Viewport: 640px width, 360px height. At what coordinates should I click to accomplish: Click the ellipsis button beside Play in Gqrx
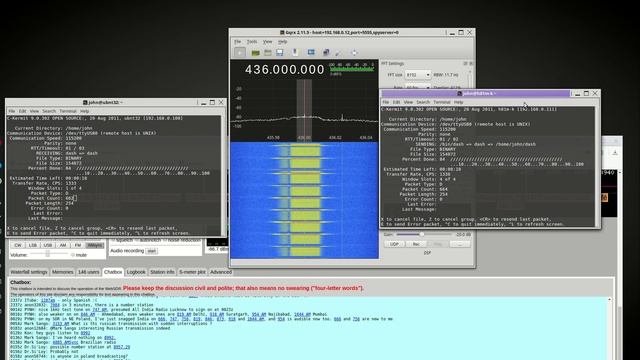tap(460, 244)
